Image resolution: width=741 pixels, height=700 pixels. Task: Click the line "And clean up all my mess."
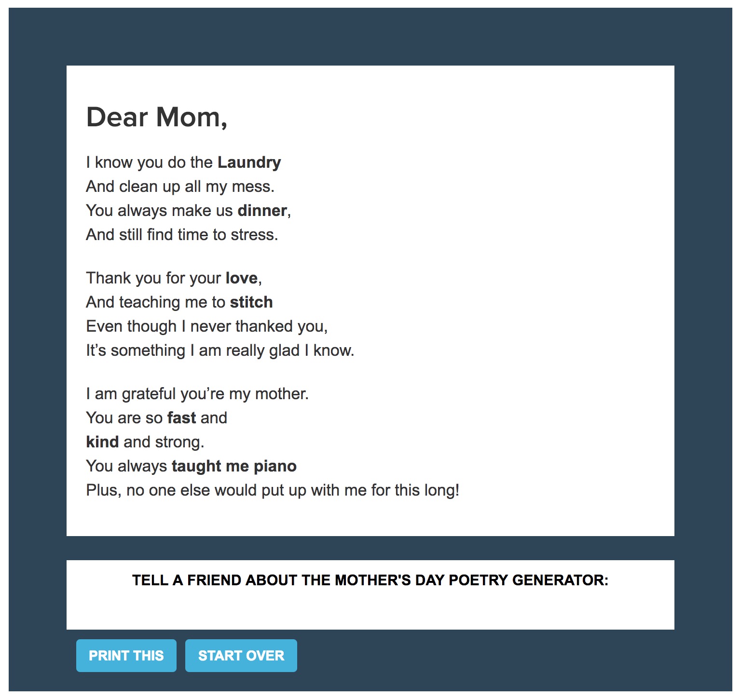(180, 187)
